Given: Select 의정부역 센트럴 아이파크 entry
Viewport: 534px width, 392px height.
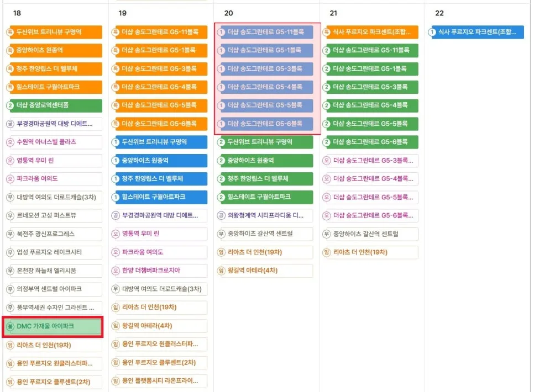Looking at the screenshot, I should coord(54,289).
